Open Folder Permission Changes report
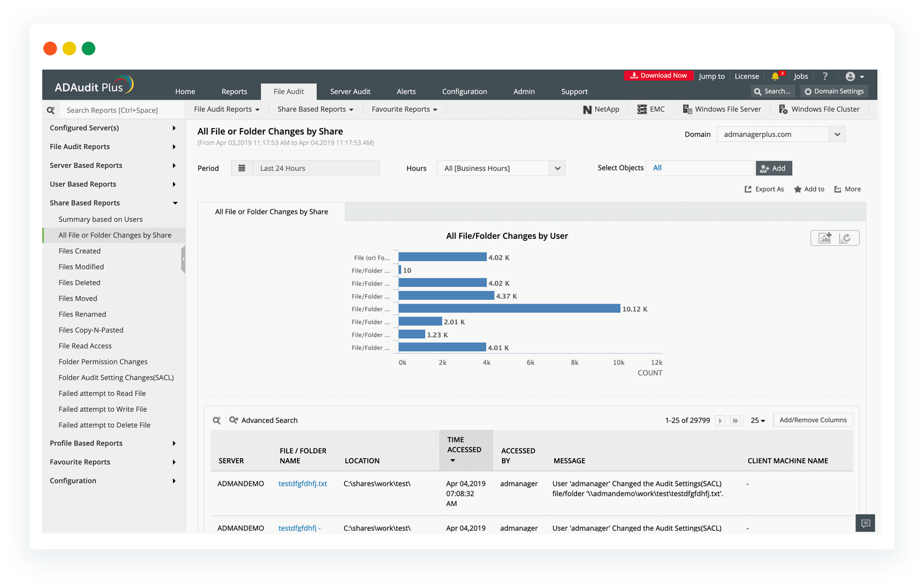The height and width of the screenshot is (585, 924). pos(103,362)
